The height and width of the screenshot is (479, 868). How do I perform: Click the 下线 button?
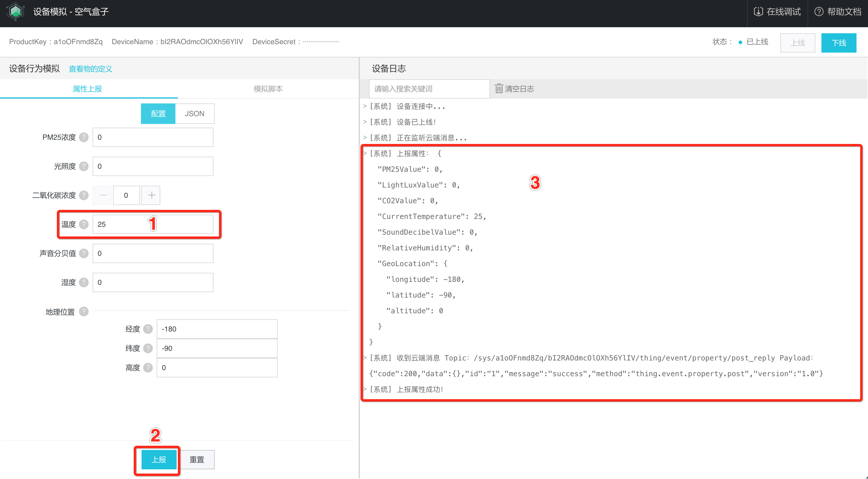839,43
